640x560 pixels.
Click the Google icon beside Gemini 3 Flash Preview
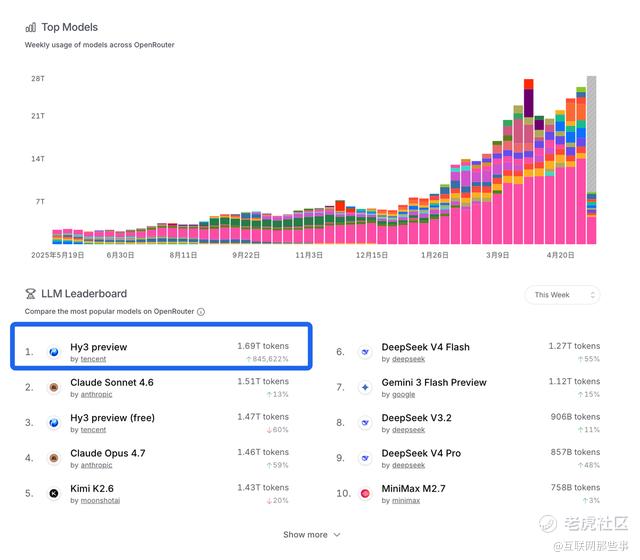365,387
